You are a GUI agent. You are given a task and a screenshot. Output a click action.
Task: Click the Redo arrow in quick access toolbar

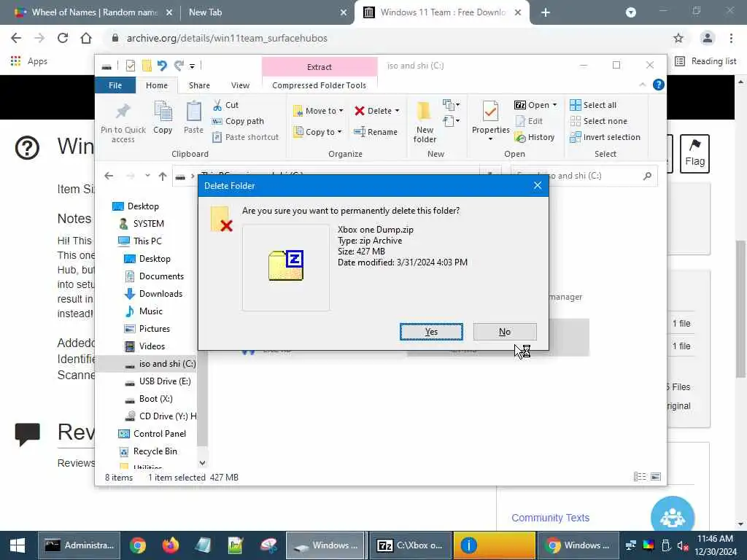(x=179, y=66)
